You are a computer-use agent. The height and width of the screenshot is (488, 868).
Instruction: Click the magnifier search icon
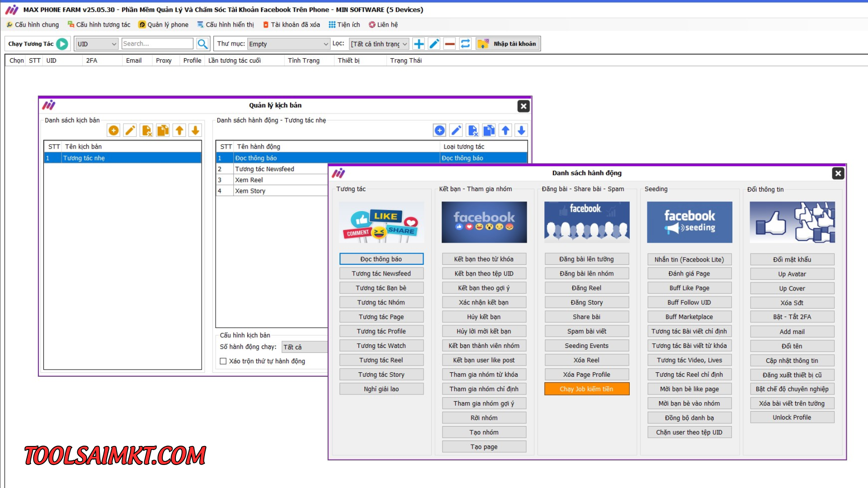click(x=203, y=44)
